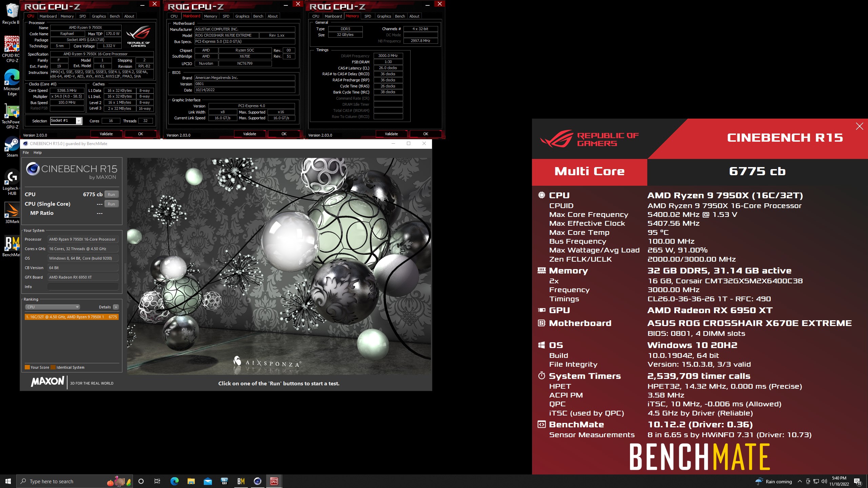
Task: Switch to ROG CPU-Z in taskbar
Action: (274, 481)
